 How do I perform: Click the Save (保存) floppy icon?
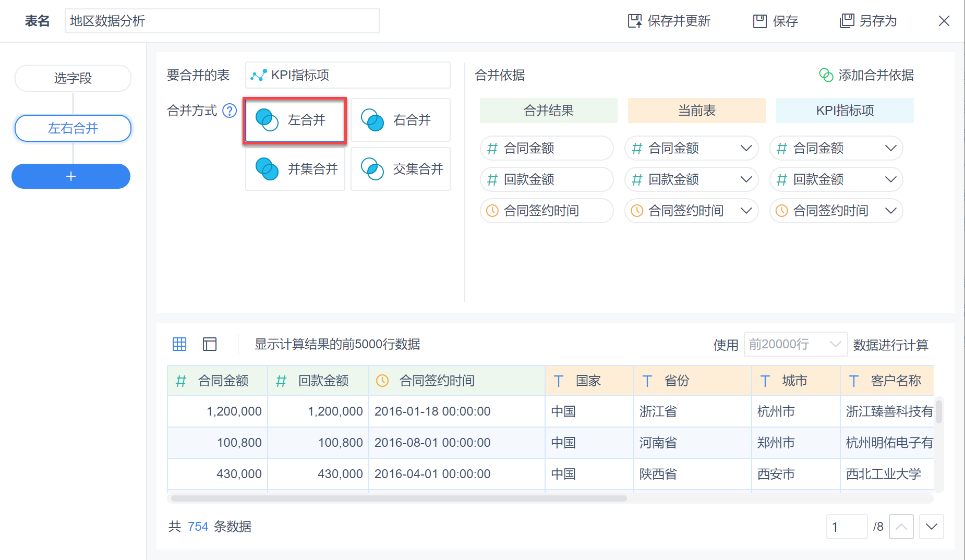point(759,21)
